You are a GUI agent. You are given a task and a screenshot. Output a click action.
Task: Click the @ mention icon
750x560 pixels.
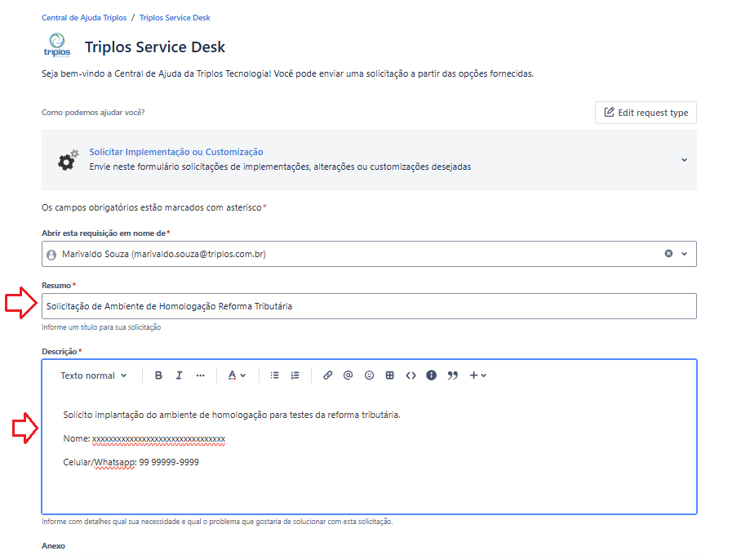[x=348, y=376]
